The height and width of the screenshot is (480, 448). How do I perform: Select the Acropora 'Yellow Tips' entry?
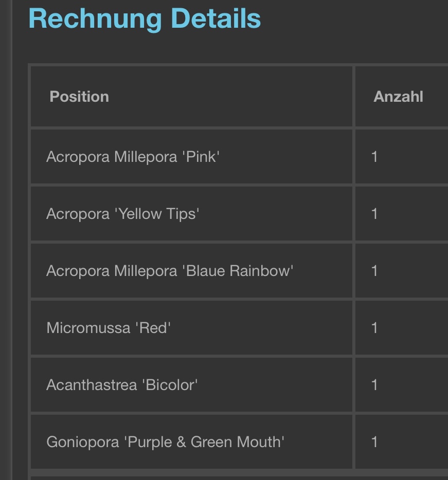coord(122,214)
